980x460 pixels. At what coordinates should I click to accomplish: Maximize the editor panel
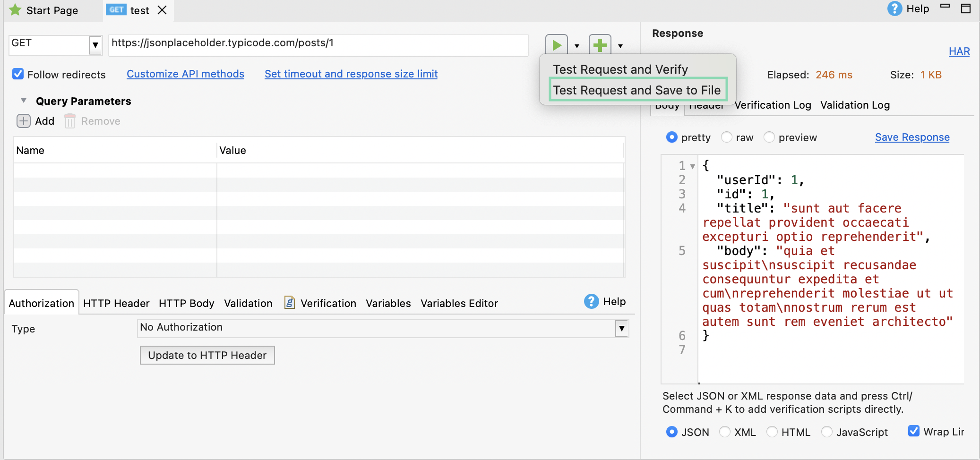click(966, 8)
